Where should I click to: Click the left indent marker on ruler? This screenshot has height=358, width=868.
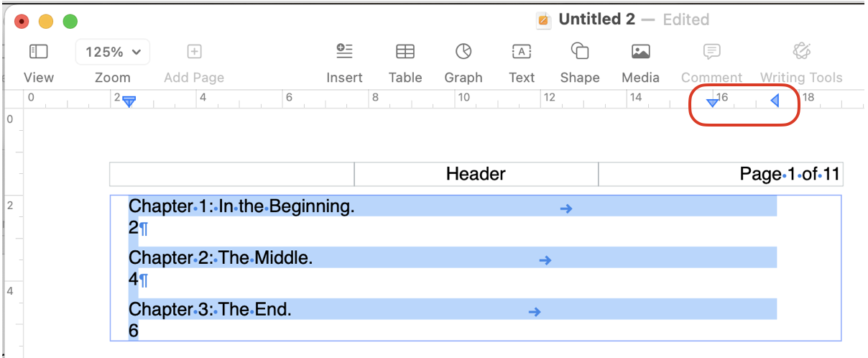pyautogui.click(x=129, y=102)
